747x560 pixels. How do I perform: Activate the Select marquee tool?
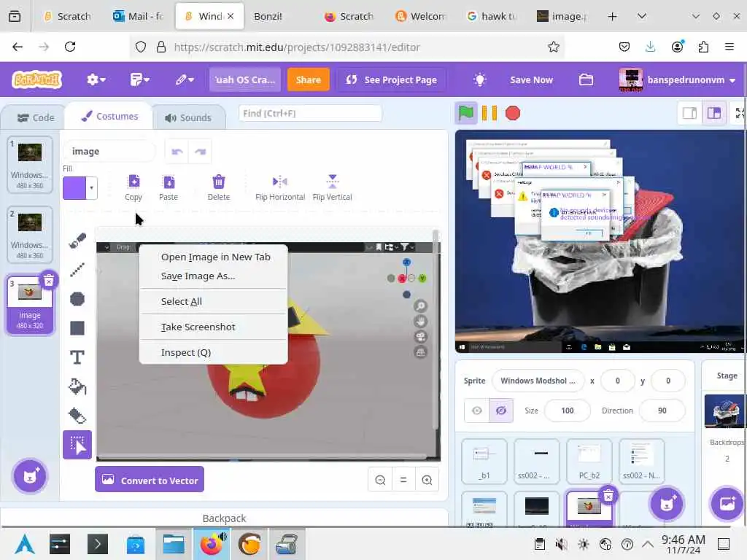(x=77, y=445)
